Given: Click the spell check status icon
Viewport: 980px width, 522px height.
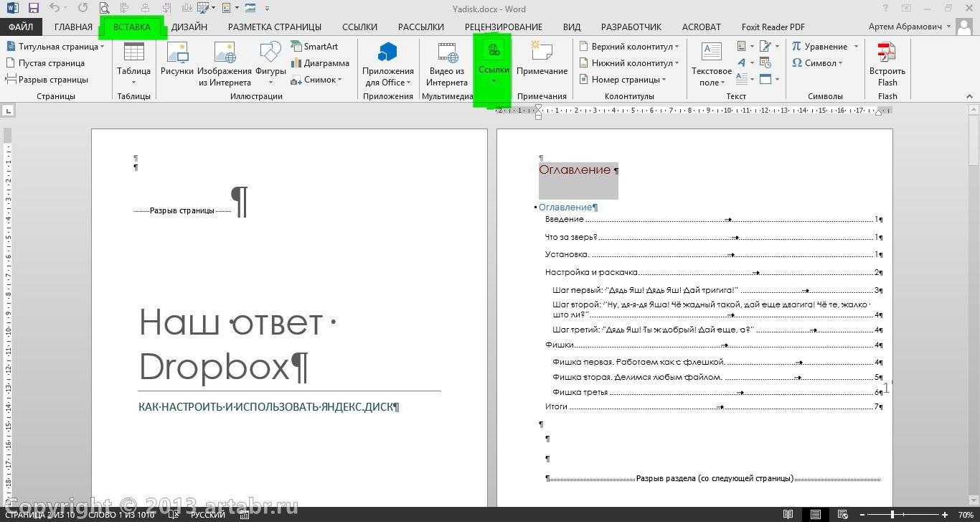Looking at the screenshot, I should coord(174,515).
